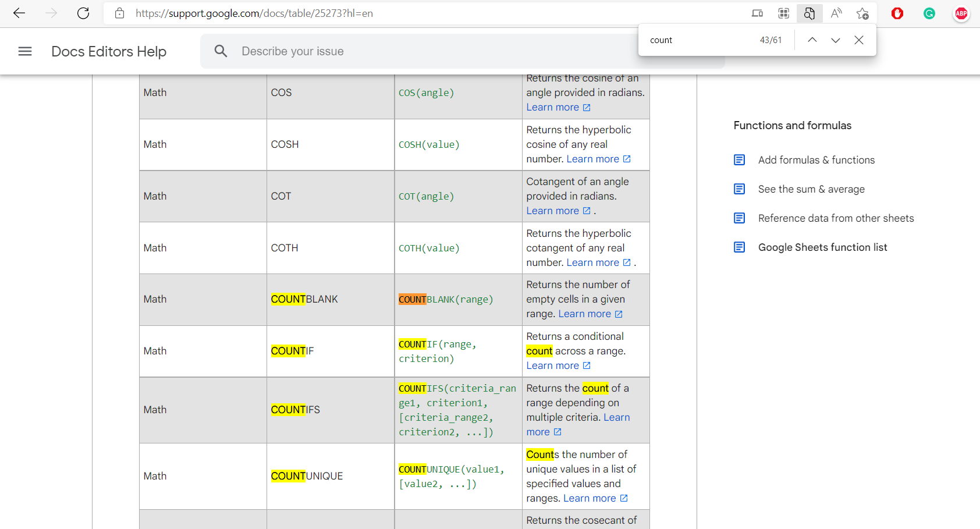Image resolution: width=980 pixels, height=529 pixels.
Task: Jump to the previous find result
Action: coord(812,40)
